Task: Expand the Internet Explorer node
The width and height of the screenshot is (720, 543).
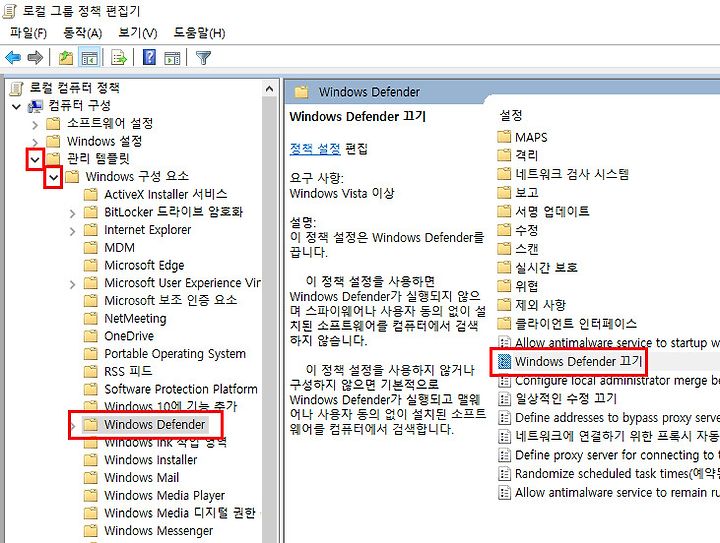Action: pos(72,231)
